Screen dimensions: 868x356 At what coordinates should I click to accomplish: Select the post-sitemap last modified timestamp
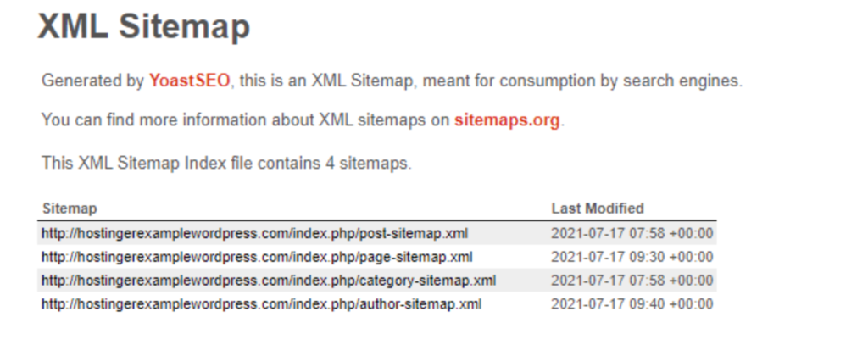(632, 233)
